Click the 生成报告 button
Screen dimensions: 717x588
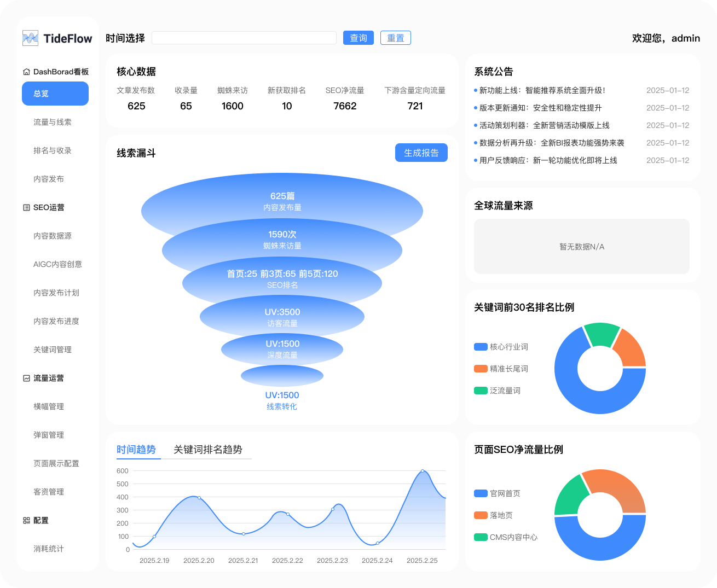click(x=421, y=153)
